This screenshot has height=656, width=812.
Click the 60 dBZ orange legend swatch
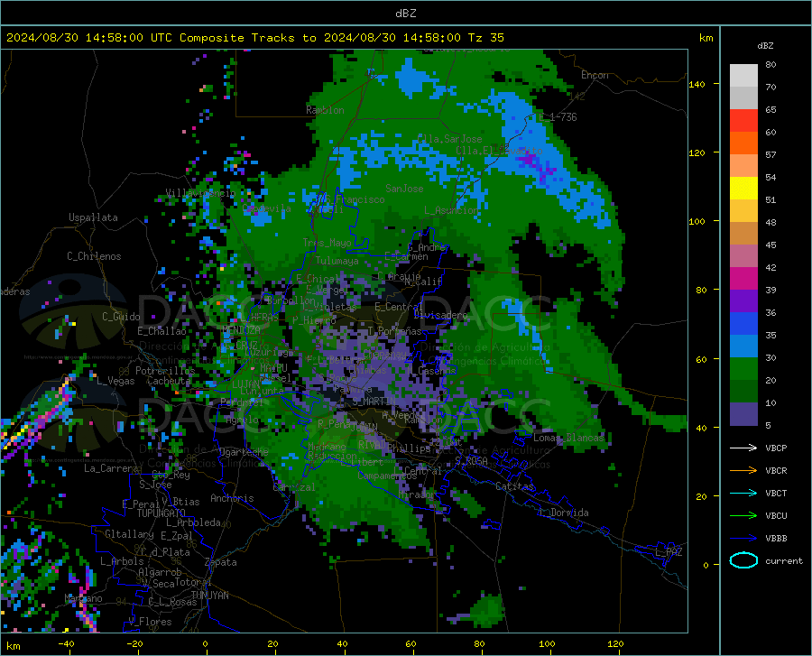[743, 143]
